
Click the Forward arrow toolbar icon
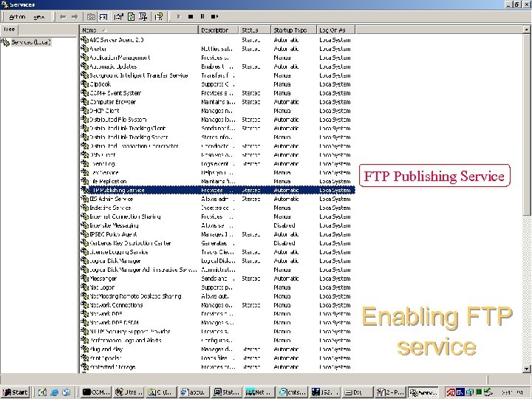(75, 16)
